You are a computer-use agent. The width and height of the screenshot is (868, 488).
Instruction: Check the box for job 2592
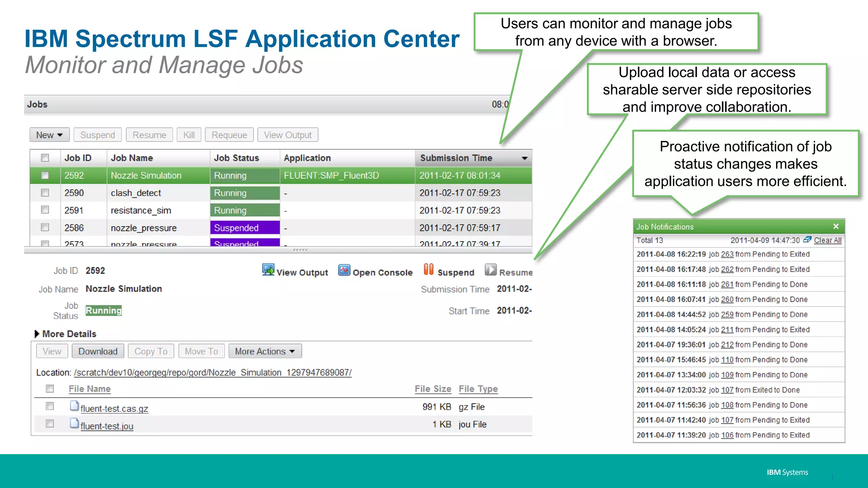(45, 175)
